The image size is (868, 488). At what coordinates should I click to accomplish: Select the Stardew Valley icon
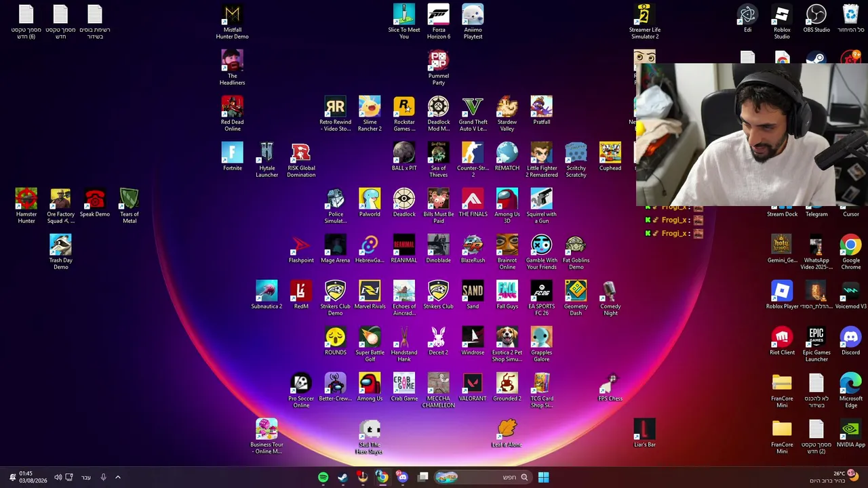coord(507,115)
